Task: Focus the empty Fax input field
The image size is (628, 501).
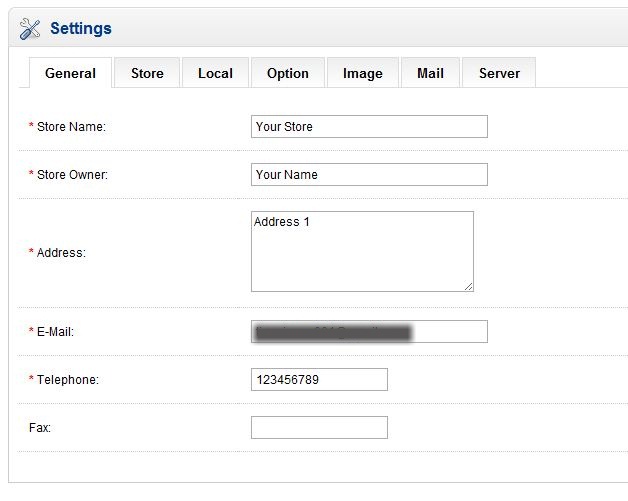Action: (x=319, y=428)
